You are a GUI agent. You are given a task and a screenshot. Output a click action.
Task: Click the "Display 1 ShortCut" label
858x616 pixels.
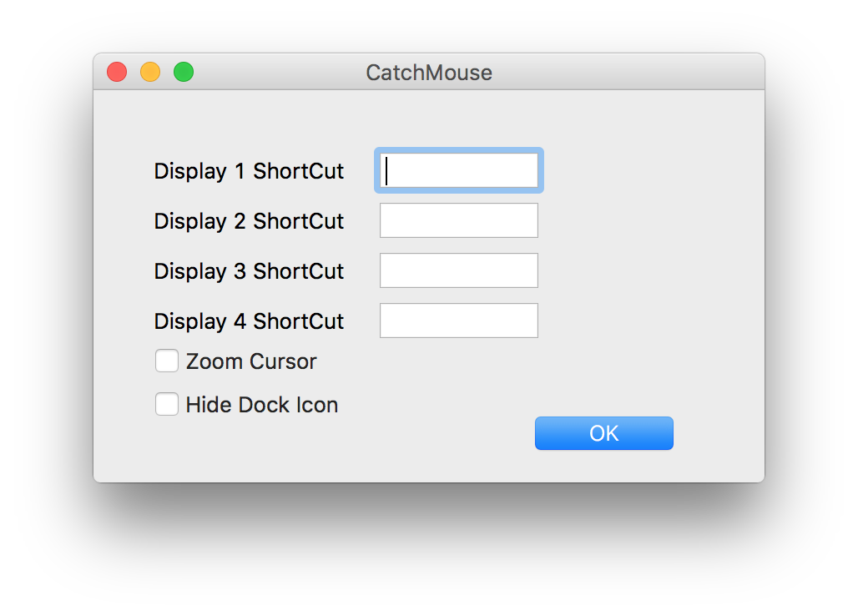[249, 171]
